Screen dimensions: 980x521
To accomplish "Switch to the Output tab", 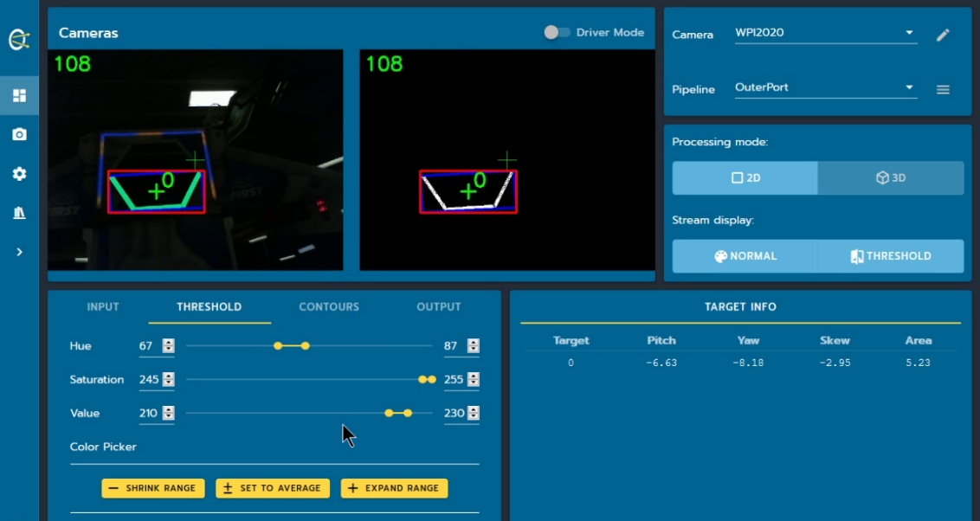I will pyautogui.click(x=439, y=306).
